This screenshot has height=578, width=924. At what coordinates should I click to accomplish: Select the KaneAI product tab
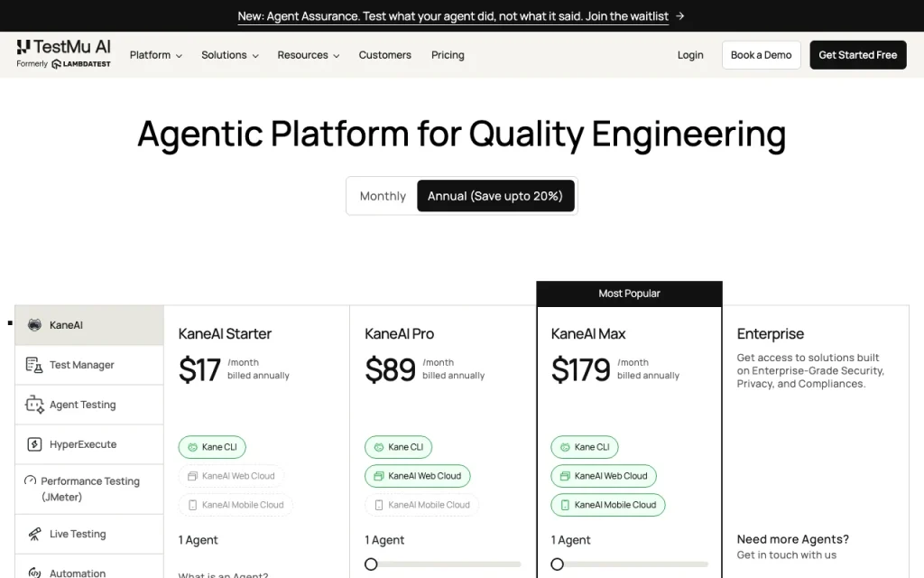89,325
